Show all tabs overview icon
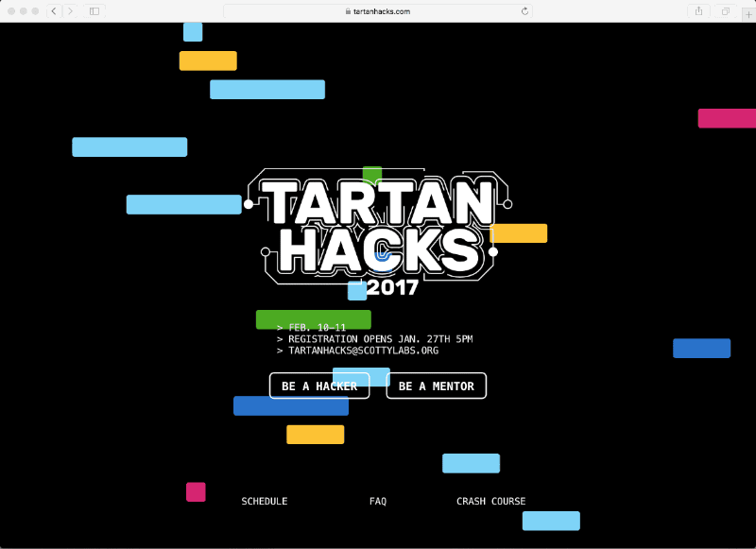The width and height of the screenshot is (756, 549). pyautogui.click(x=725, y=11)
